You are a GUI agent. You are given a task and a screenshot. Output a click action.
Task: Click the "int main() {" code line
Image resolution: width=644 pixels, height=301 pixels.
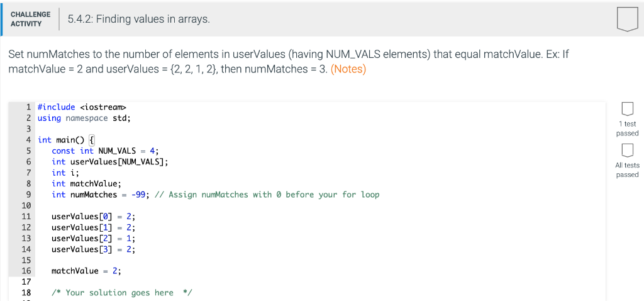pos(66,140)
